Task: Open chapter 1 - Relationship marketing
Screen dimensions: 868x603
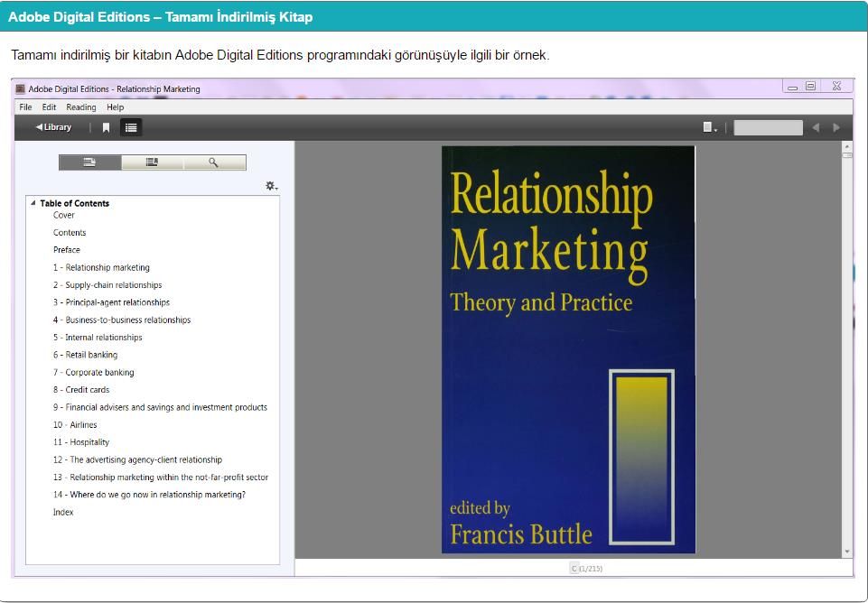Action: (x=101, y=268)
